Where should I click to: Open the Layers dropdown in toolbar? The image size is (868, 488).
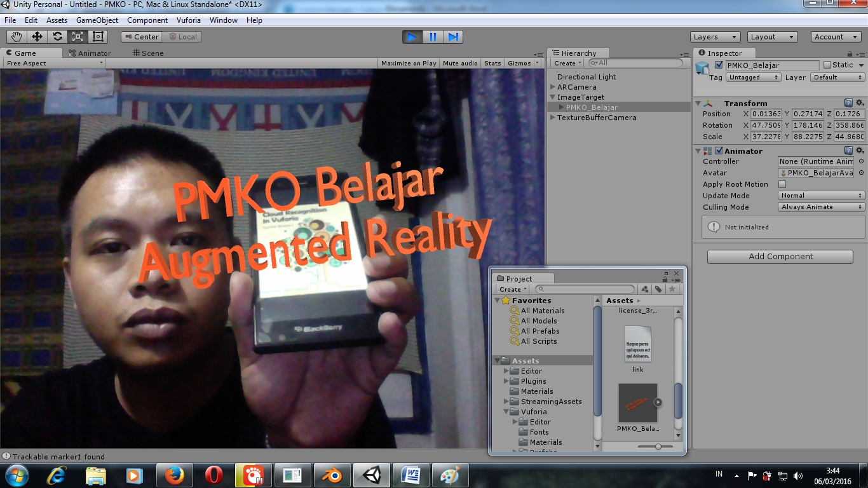click(715, 37)
